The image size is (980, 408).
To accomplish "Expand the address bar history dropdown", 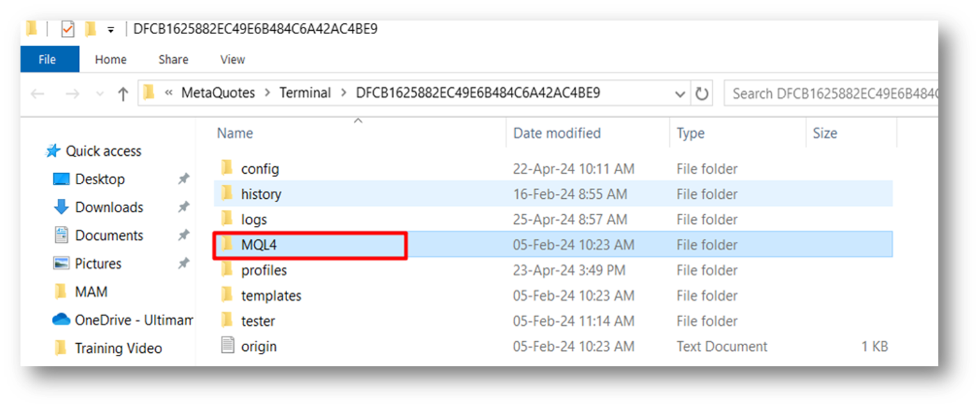I will (681, 94).
